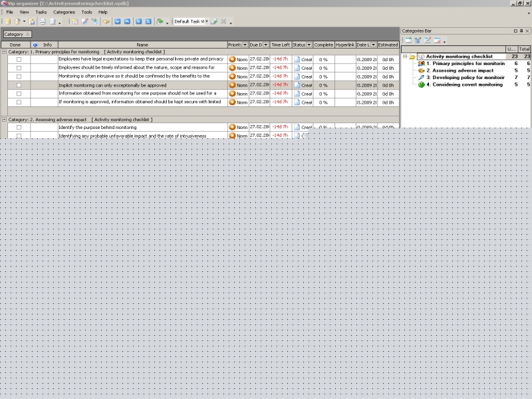Click the first blue down-arrow toolbar icon
The image size is (532, 399).
[117, 21]
